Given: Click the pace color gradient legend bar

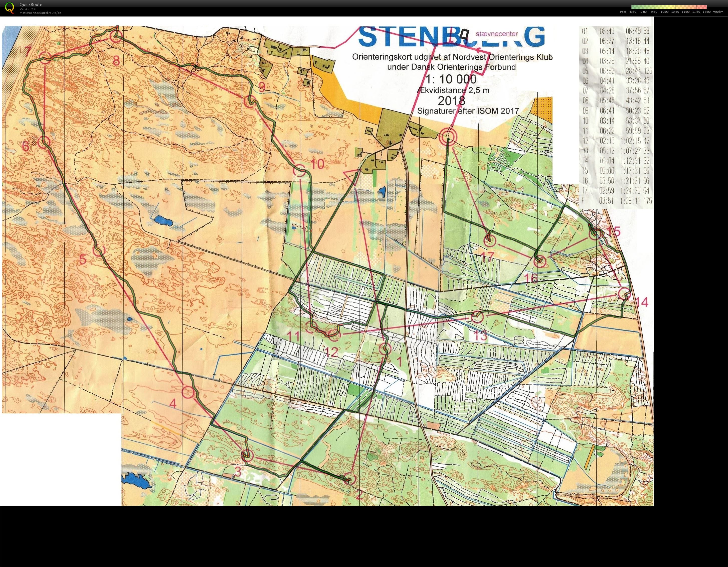Looking at the screenshot, I should (668, 7).
